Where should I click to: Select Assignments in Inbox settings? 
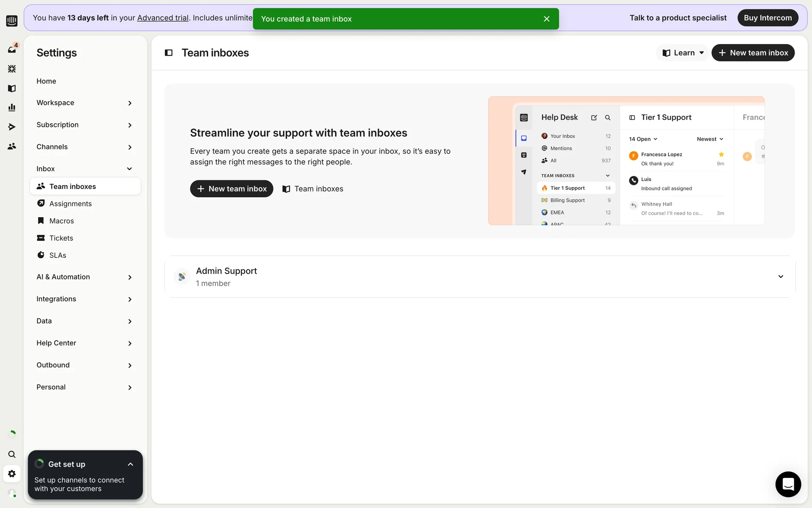70,204
